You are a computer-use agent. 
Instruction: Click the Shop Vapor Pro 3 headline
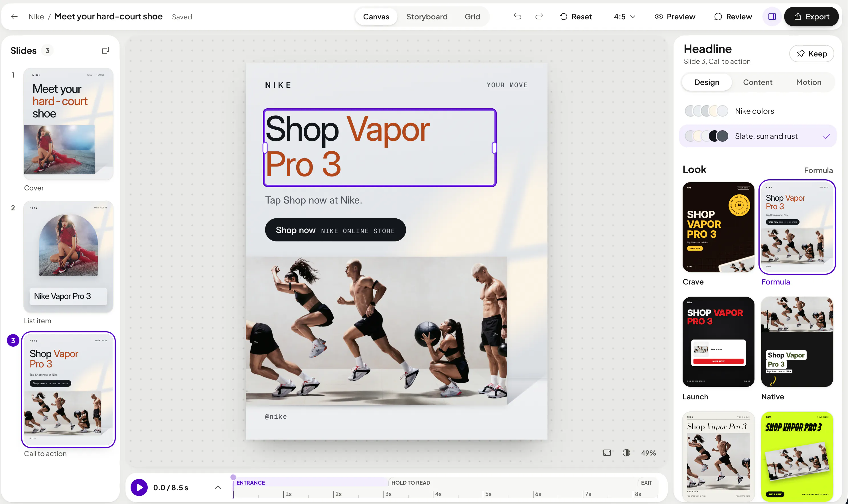(x=379, y=147)
